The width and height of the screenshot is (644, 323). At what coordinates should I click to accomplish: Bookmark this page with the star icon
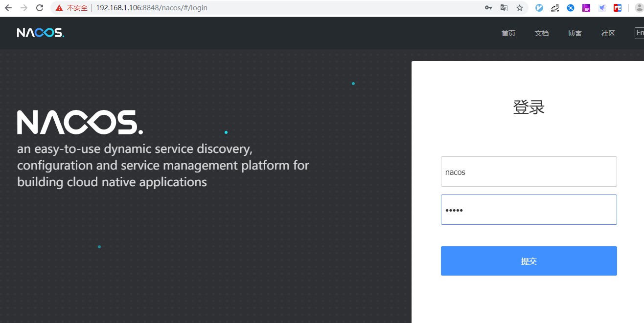520,8
